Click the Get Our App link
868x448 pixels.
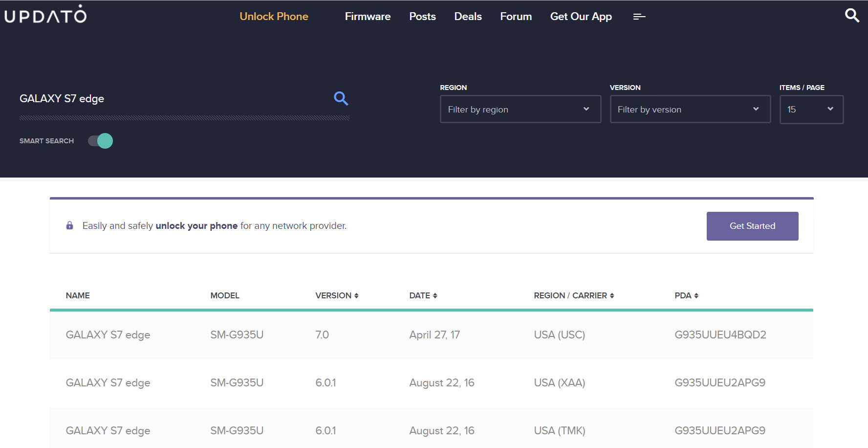581,17
